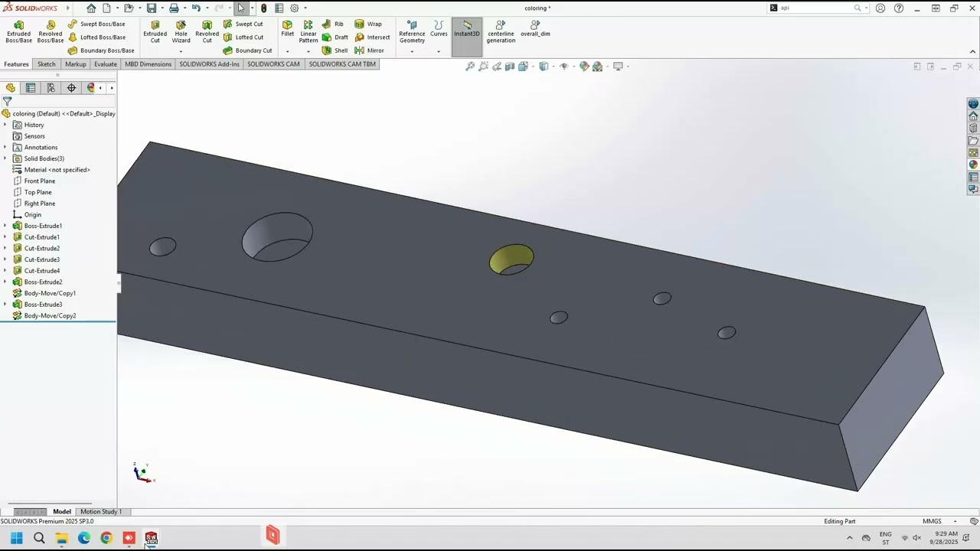Switch to the PropertyManager tab icon
Screen dimensions: 980x551
pos(31,88)
